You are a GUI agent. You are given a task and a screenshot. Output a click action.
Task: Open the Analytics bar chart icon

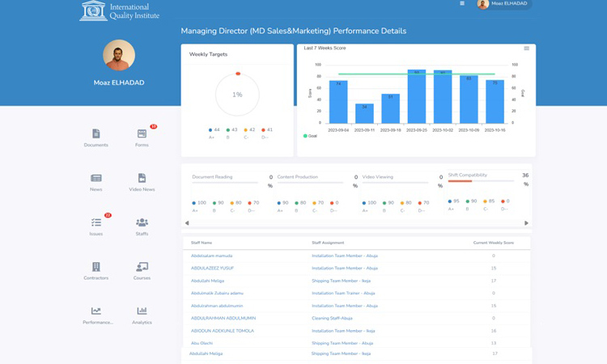click(x=142, y=311)
